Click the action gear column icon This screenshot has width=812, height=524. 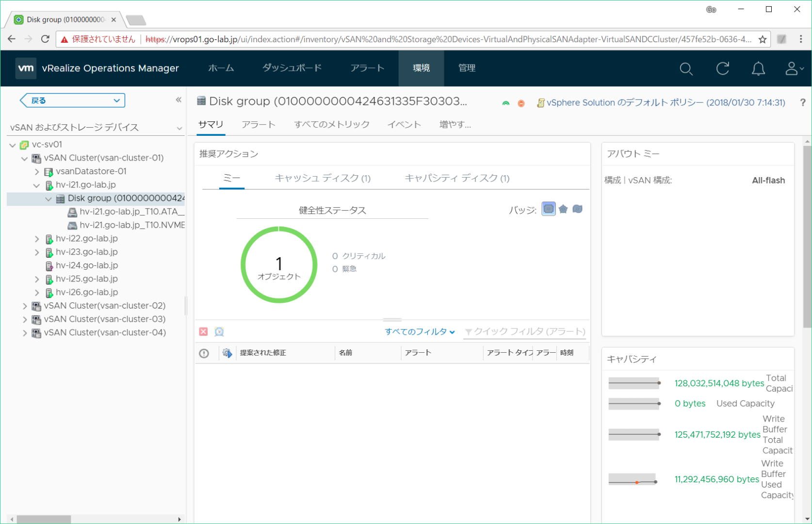(x=227, y=353)
